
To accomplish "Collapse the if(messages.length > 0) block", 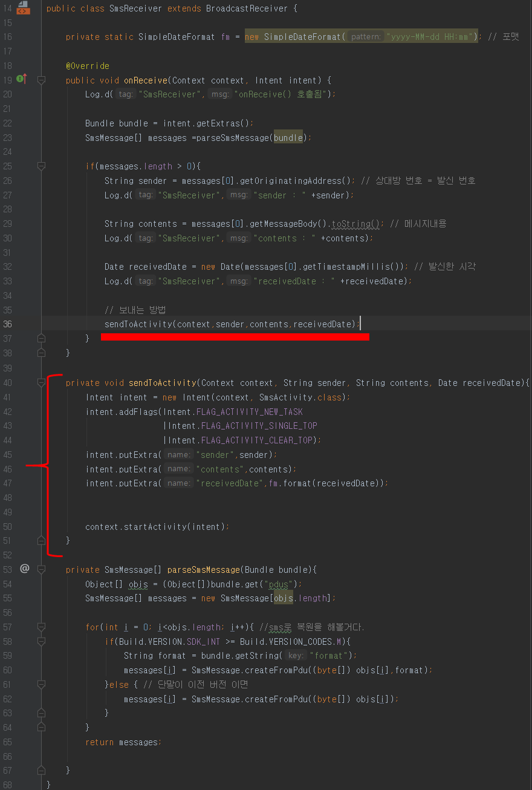I will 41,166.
